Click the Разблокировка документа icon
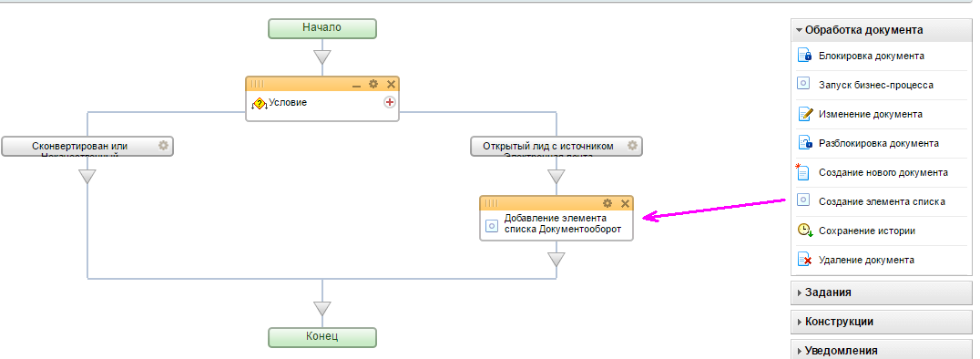The width and height of the screenshot is (980, 359). pyautogui.click(x=804, y=143)
